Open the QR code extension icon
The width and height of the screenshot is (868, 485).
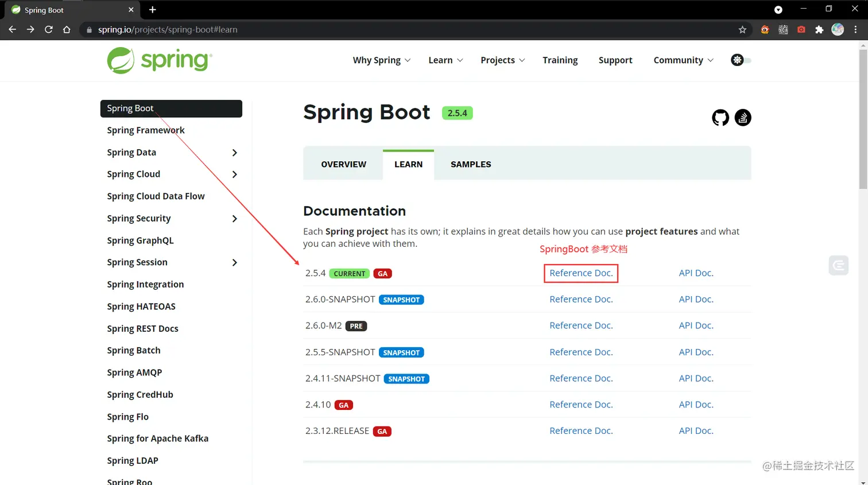(783, 29)
